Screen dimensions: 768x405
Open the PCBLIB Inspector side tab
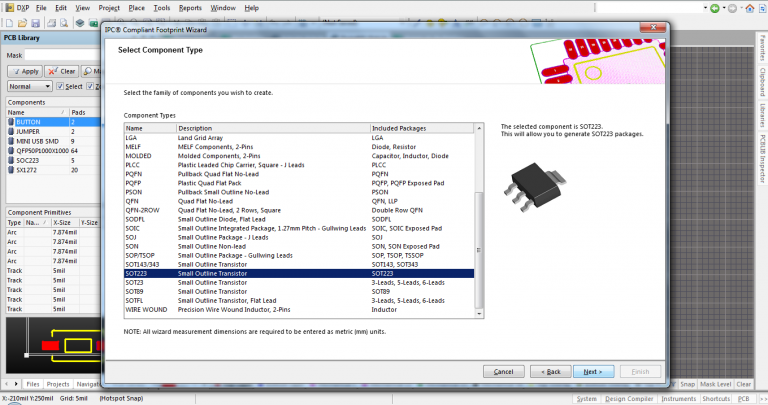(x=762, y=159)
